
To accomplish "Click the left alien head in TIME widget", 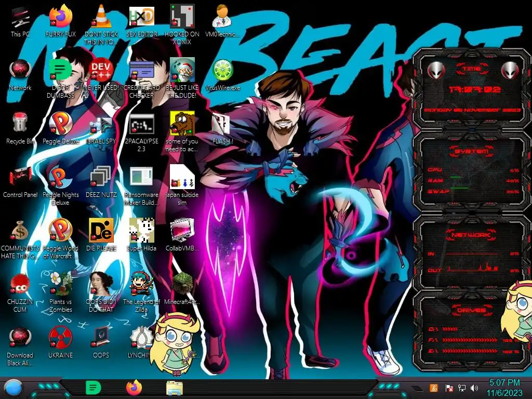I will (436, 71).
